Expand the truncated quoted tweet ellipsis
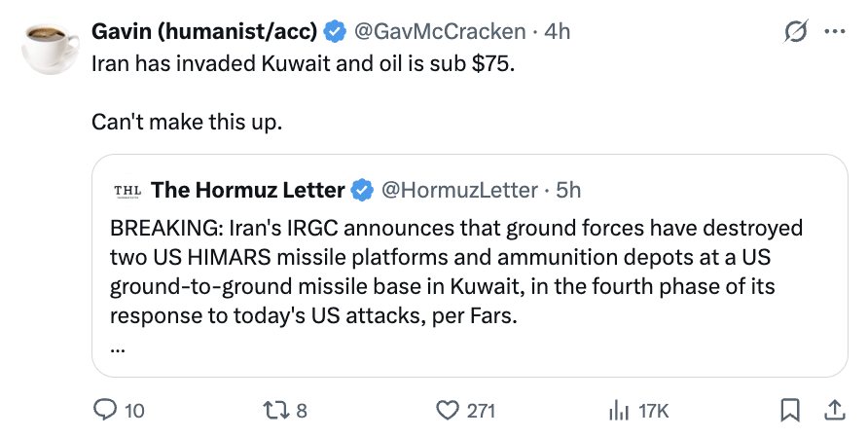The height and width of the screenshot is (438, 868). (x=118, y=350)
